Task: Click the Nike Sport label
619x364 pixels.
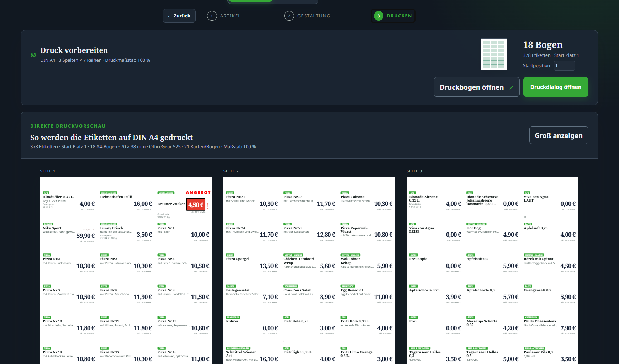Action: [x=52, y=228]
